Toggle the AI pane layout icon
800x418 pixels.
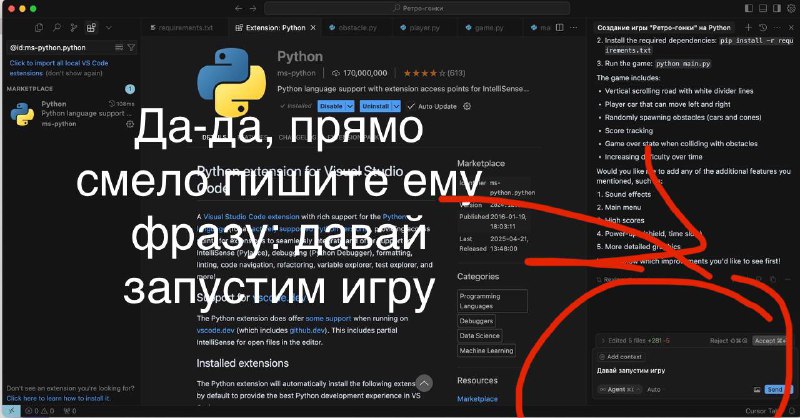[x=777, y=9]
